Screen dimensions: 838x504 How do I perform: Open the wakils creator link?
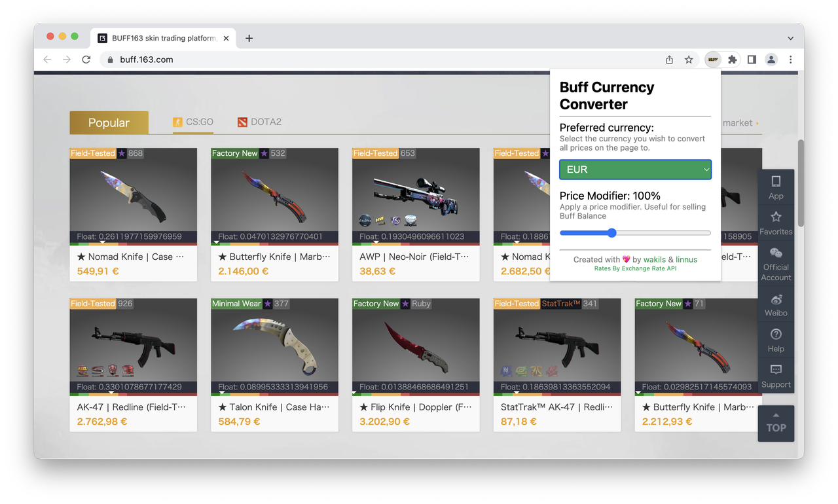coord(655,259)
